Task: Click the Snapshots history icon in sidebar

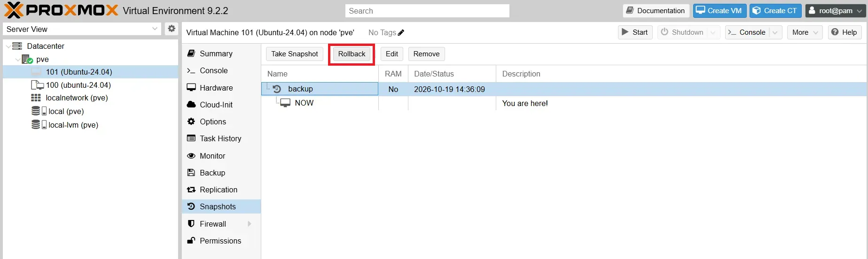Action: [191, 206]
